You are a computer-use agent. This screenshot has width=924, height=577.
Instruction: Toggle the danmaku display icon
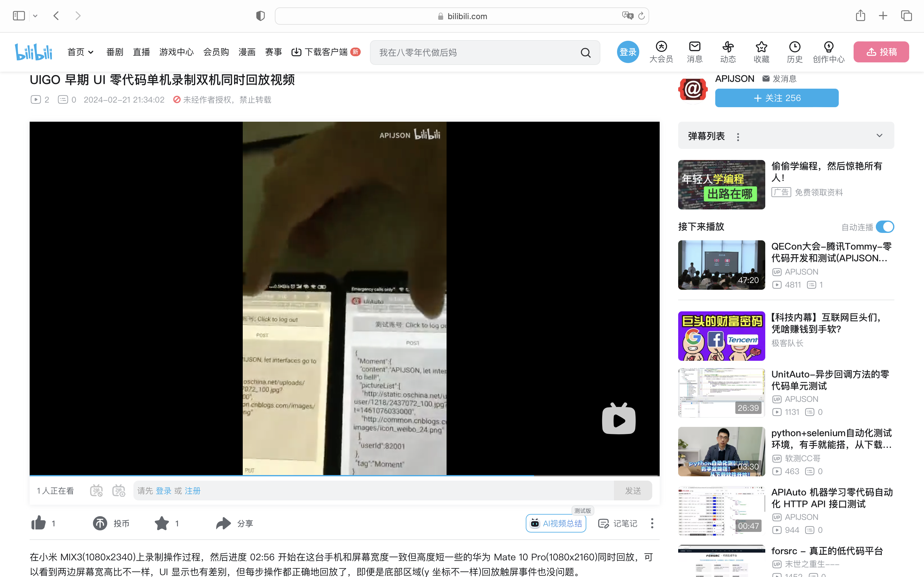point(96,491)
